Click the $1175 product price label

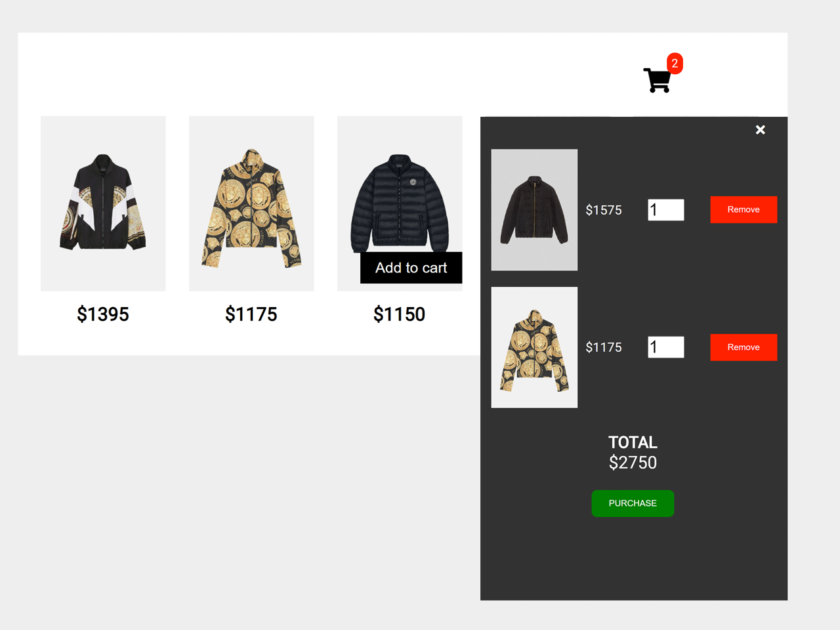point(251,314)
